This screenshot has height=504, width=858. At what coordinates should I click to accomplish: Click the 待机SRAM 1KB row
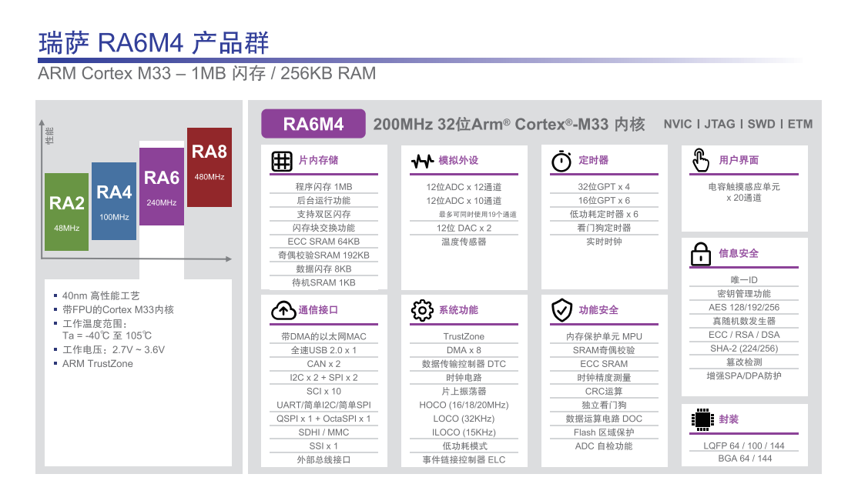[x=324, y=282]
